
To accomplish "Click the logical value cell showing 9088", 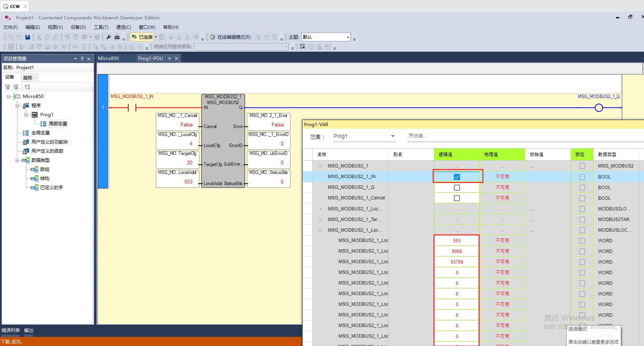I will 457,251.
